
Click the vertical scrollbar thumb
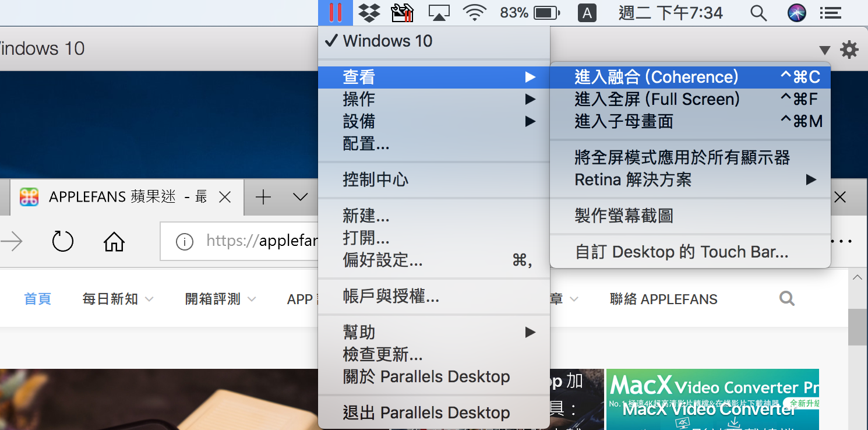858,327
